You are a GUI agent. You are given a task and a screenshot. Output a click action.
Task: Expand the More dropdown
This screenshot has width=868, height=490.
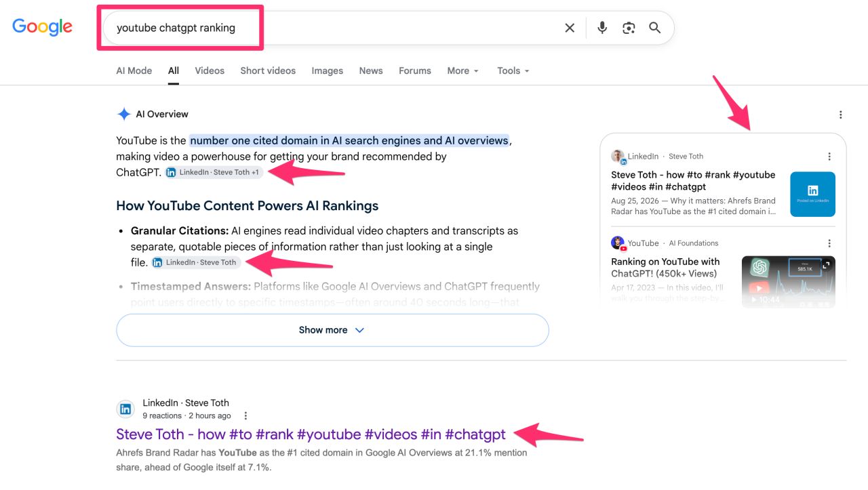click(463, 70)
